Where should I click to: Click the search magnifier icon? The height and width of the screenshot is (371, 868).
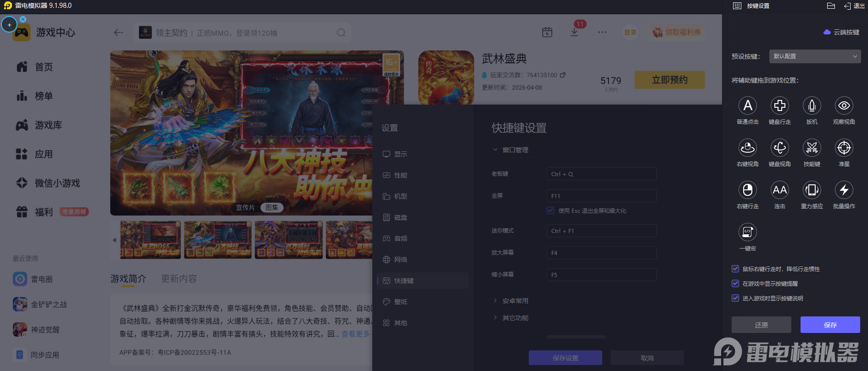point(341,33)
